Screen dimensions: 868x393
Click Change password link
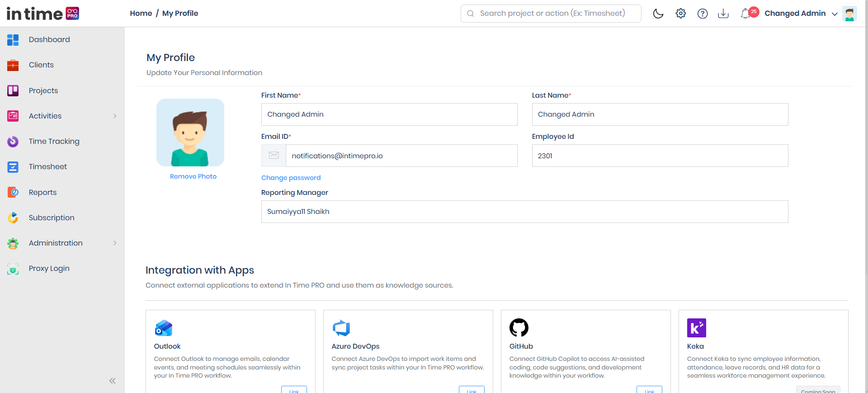click(291, 178)
